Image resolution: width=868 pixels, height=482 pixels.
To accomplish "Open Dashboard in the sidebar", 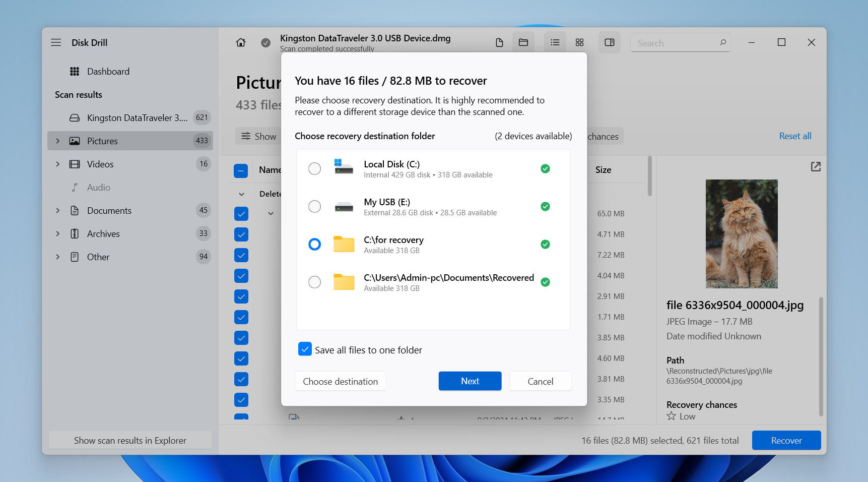I will (130, 72).
